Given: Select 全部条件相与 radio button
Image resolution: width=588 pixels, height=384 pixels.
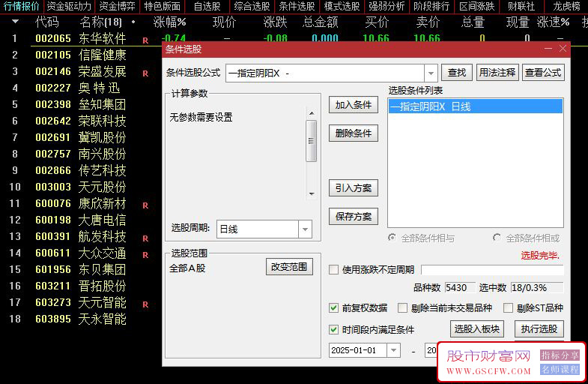Looking at the screenshot, I should [x=392, y=238].
